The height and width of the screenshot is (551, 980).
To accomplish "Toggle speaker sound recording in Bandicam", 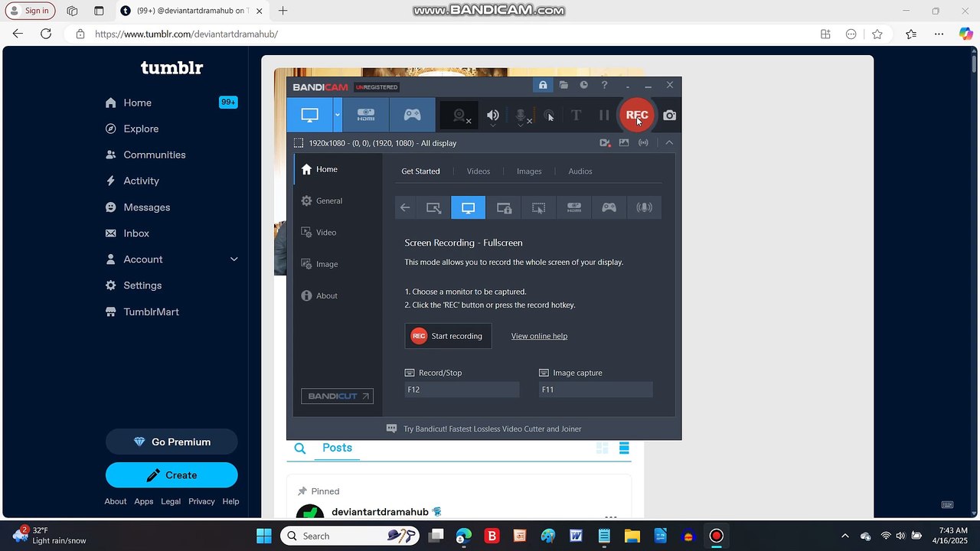I will coord(492,116).
